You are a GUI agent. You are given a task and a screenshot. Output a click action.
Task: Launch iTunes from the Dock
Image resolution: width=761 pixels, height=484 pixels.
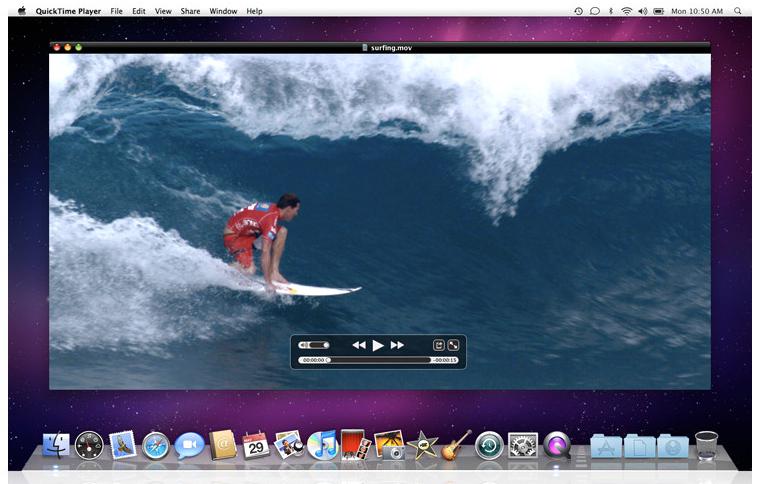click(322, 445)
